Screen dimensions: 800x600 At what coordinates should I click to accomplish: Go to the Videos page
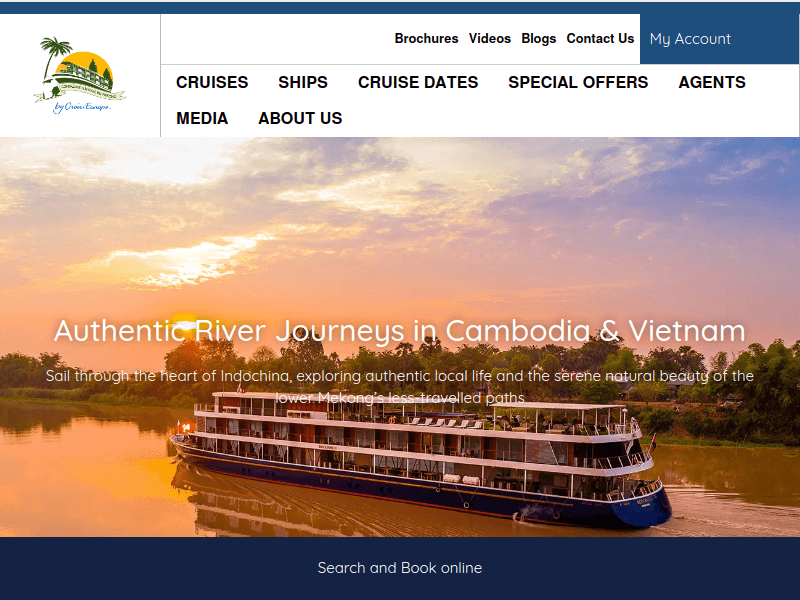tap(490, 39)
